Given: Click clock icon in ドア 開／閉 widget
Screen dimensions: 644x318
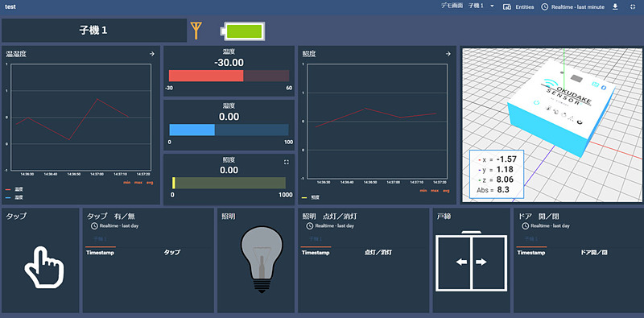Looking at the screenshot, I should click(525, 226).
